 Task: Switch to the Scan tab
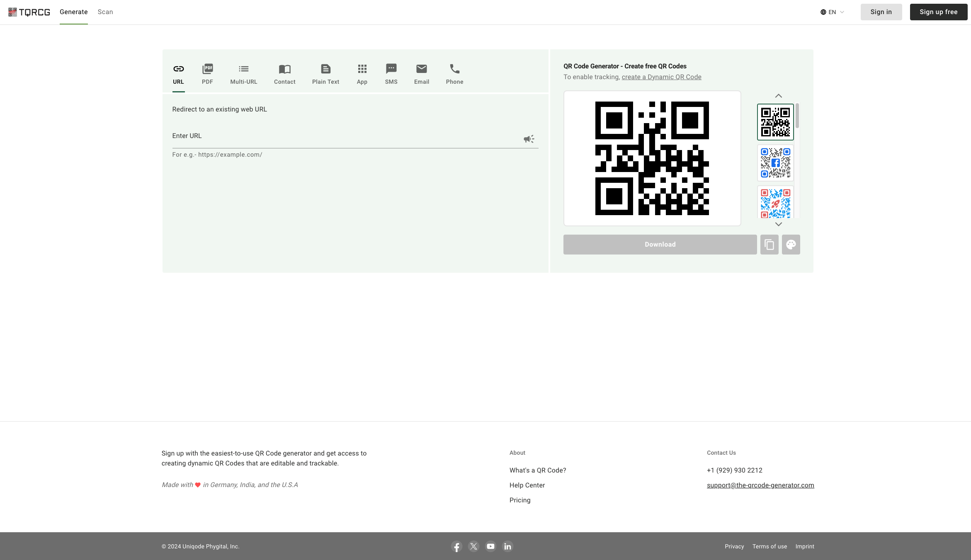pyautogui.click(x=105, y=12)
